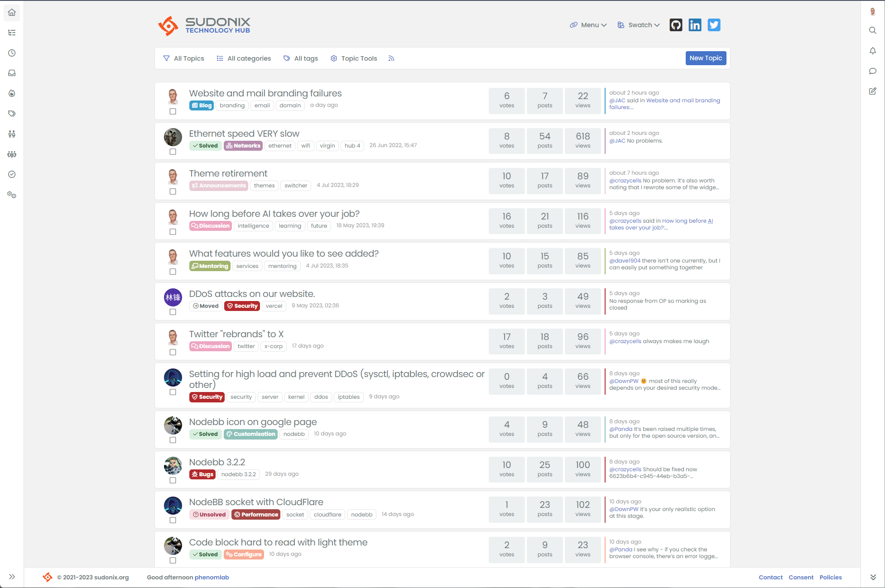The width and height of the screenshot is (885, 588).
Task: Open the All tags listing
Action: pos(300,58)
